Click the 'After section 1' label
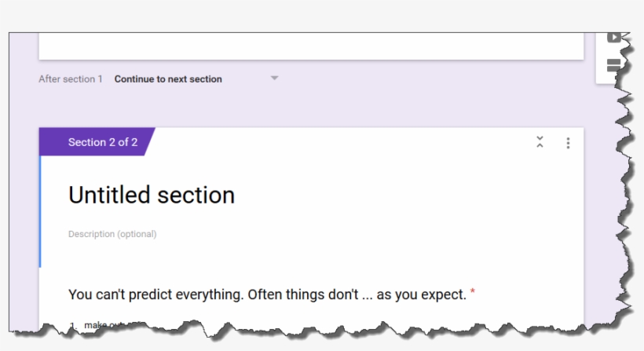The width and height of the screenshot is (644, 351). point(71,79)
